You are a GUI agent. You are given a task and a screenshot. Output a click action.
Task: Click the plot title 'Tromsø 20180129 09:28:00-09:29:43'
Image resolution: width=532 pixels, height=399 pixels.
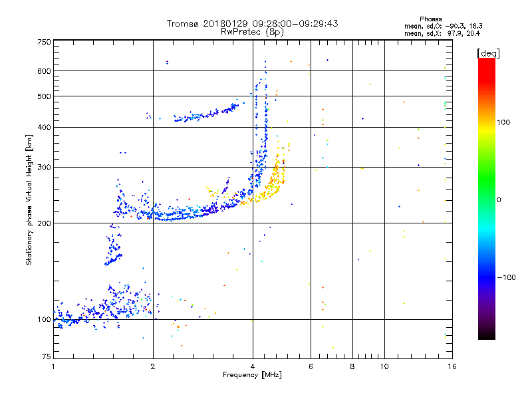tap(253, 23)
